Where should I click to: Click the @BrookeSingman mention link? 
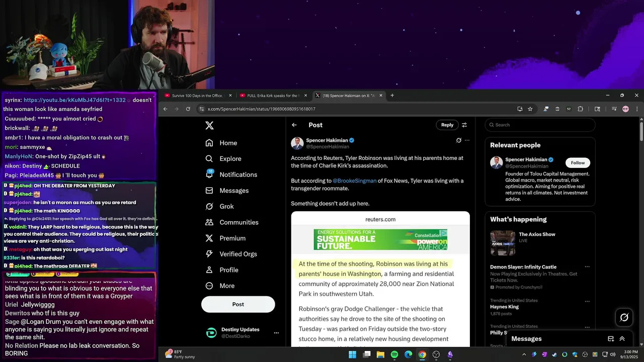tap(354, 181)
